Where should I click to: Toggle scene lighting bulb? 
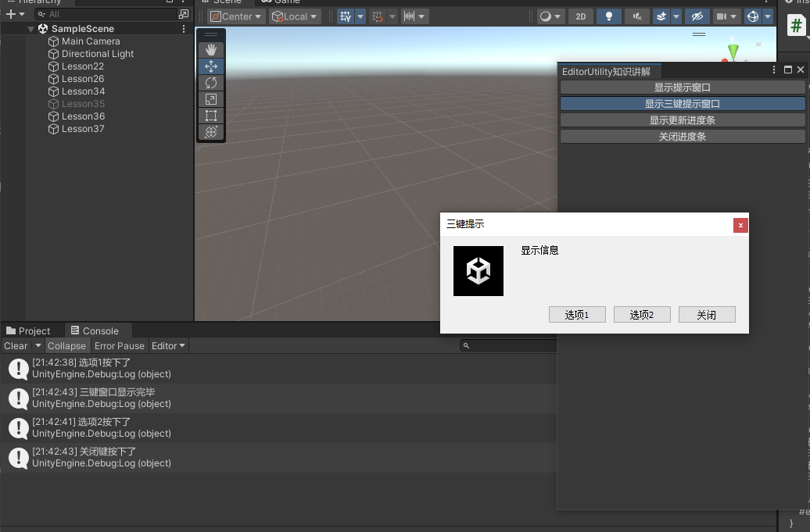pyautogui.click(x=608, y=16)
